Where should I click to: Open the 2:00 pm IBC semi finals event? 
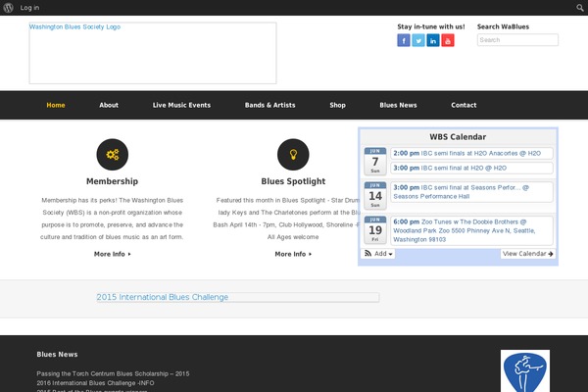471,153
